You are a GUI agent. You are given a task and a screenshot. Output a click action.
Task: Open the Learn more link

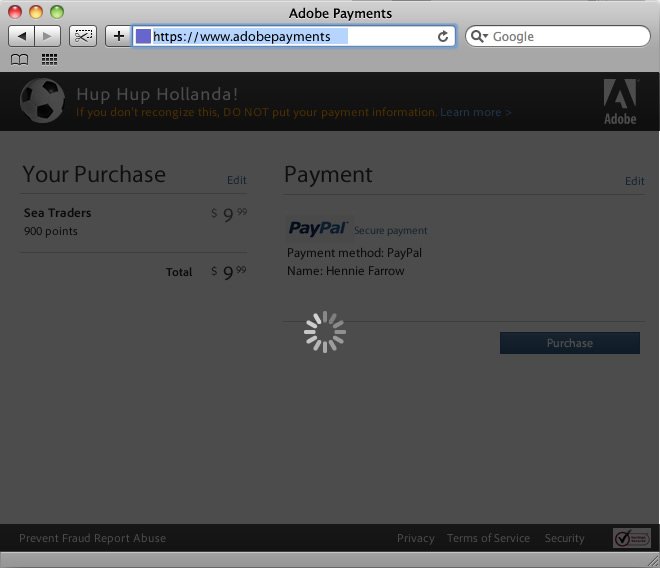point(476,112)
